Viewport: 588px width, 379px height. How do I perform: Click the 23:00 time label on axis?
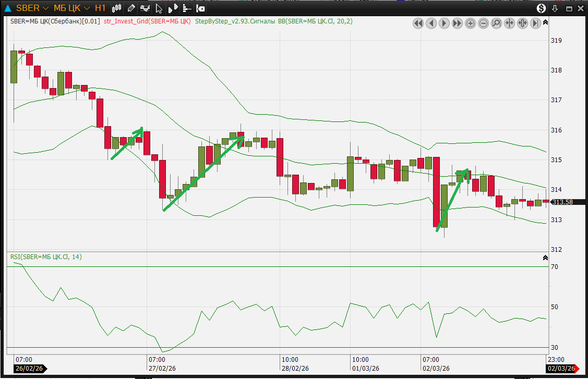coord(556,360)
